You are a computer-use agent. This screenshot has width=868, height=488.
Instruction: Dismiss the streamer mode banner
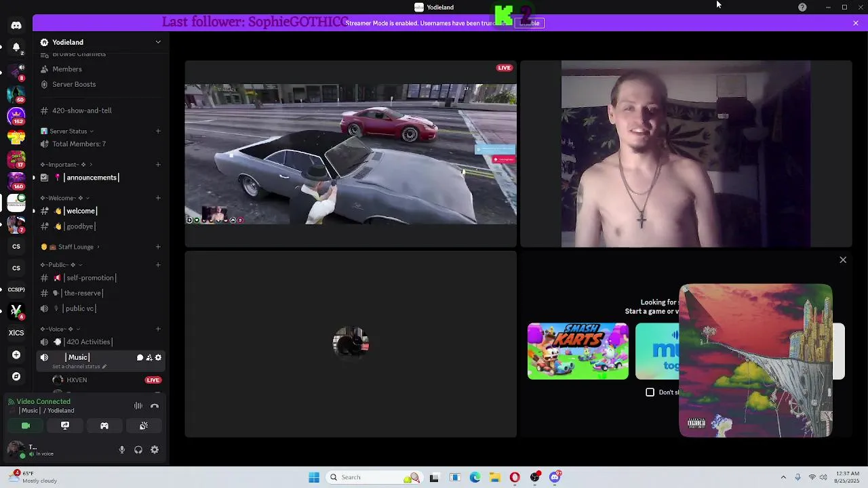pos(856,23)
